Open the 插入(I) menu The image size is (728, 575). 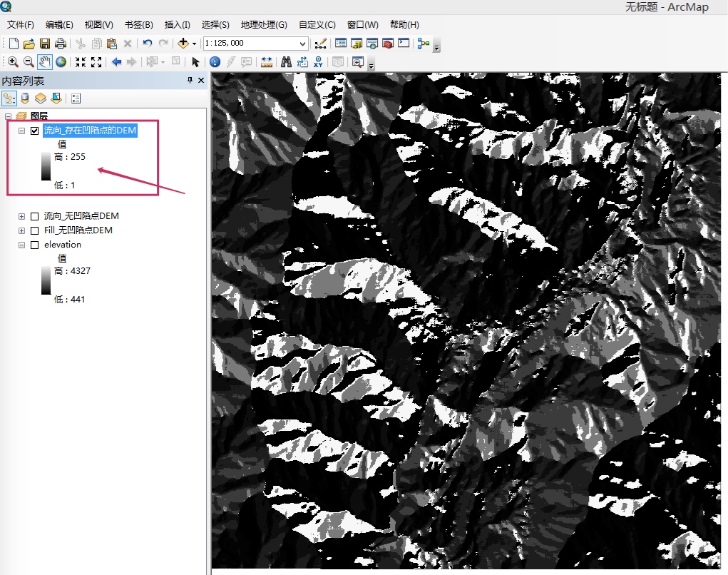[178, 25]
